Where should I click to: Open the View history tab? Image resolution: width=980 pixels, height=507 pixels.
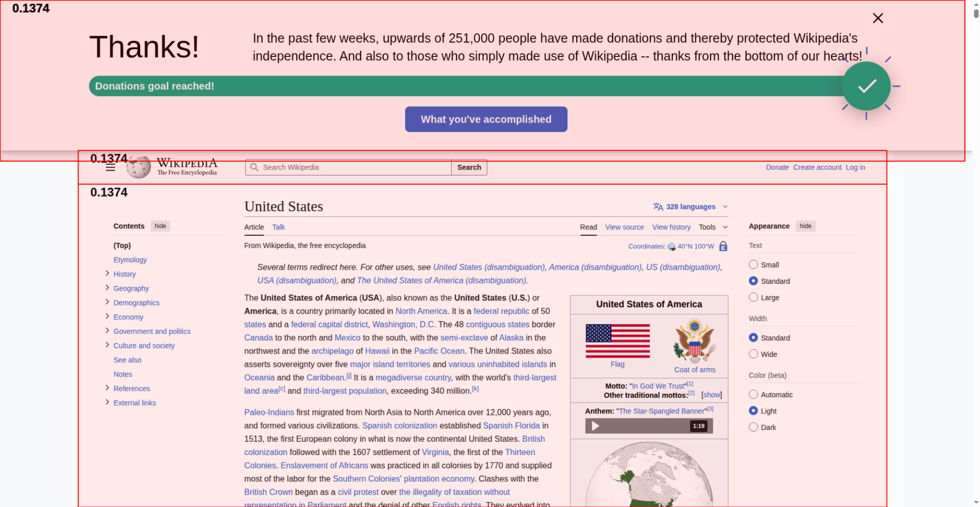(671, 227)
